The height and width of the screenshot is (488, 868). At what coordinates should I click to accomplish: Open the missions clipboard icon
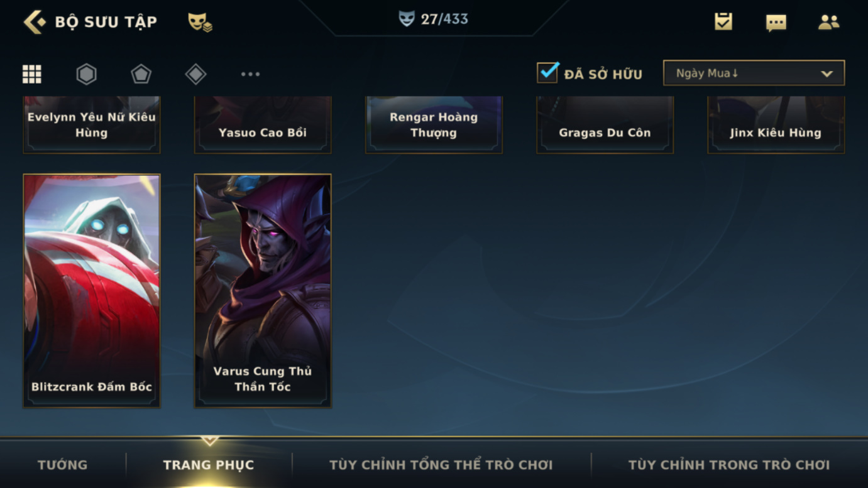click(x=723, y=21)
